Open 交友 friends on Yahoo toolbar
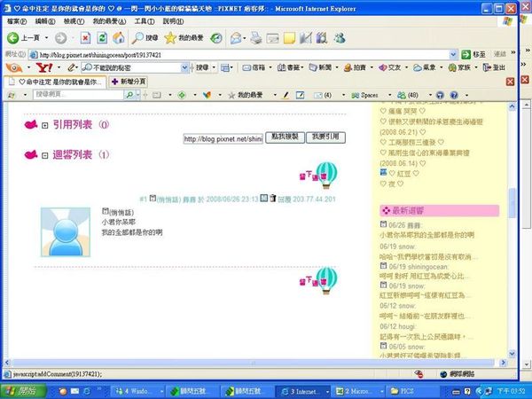 (389, 67)
